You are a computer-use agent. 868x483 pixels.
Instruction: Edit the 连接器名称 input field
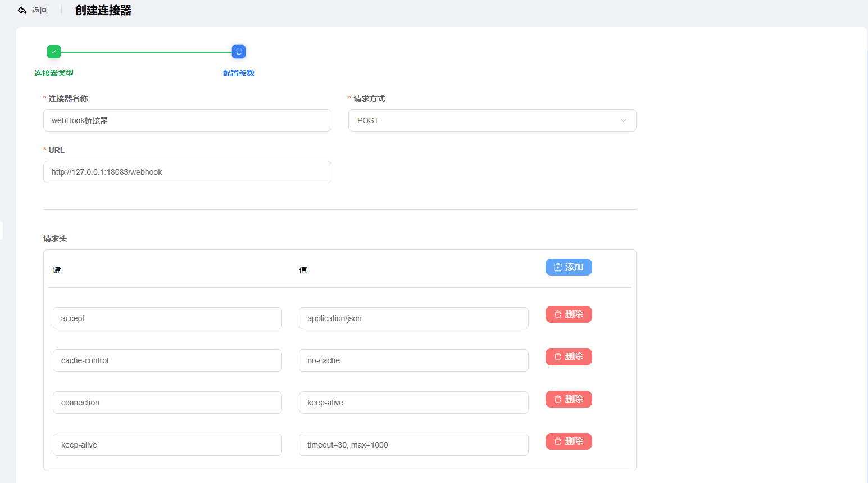(x=187, y=120)
